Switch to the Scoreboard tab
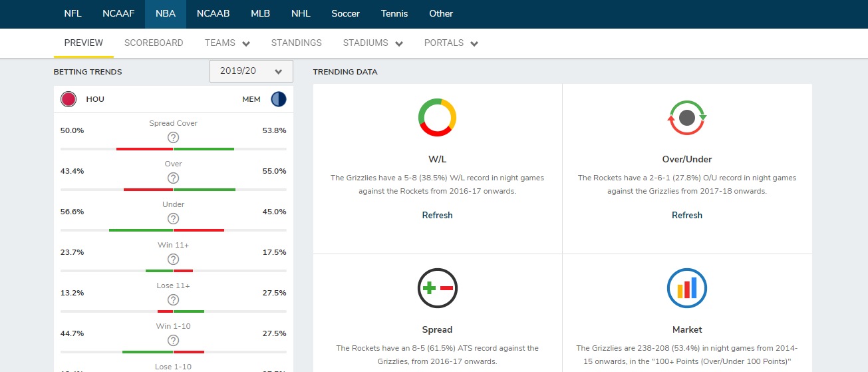This screenshot has width=868, height=372. click(x=154, y=43)
